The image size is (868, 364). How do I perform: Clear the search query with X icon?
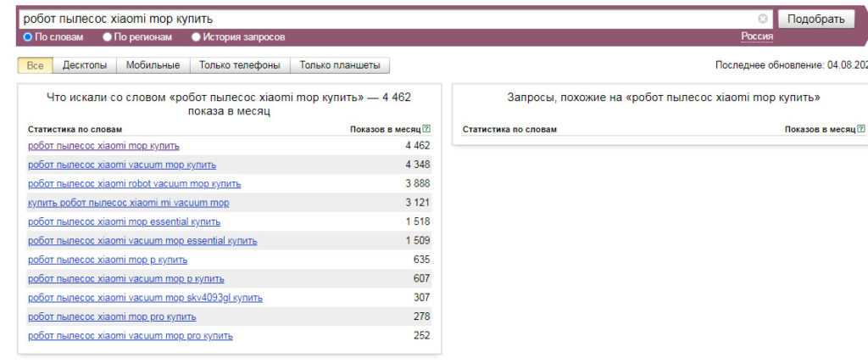pyautogui.click(x=763, y=19)
